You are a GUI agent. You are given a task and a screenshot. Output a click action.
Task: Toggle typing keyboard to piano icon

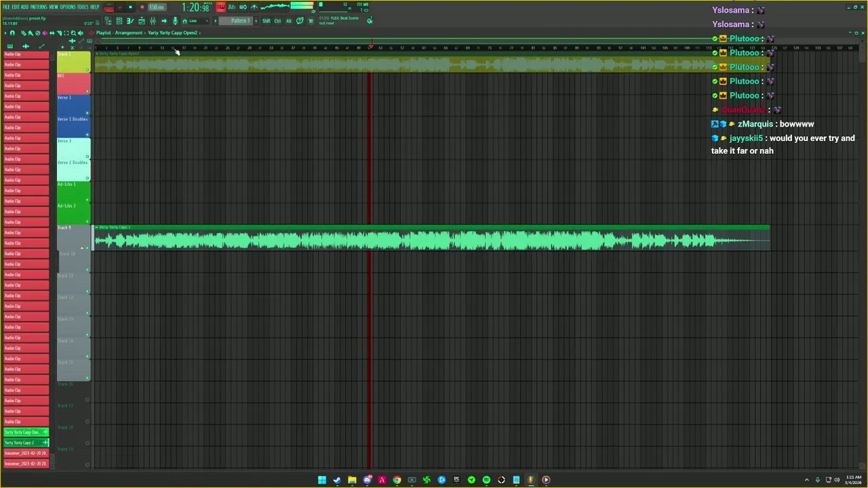click(x=220, y=7)
